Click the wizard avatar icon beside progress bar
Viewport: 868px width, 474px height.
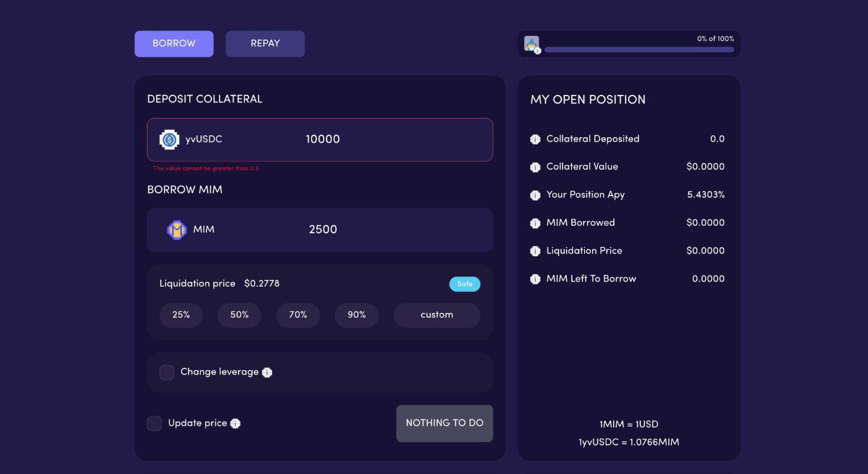[x=531, y=43]
